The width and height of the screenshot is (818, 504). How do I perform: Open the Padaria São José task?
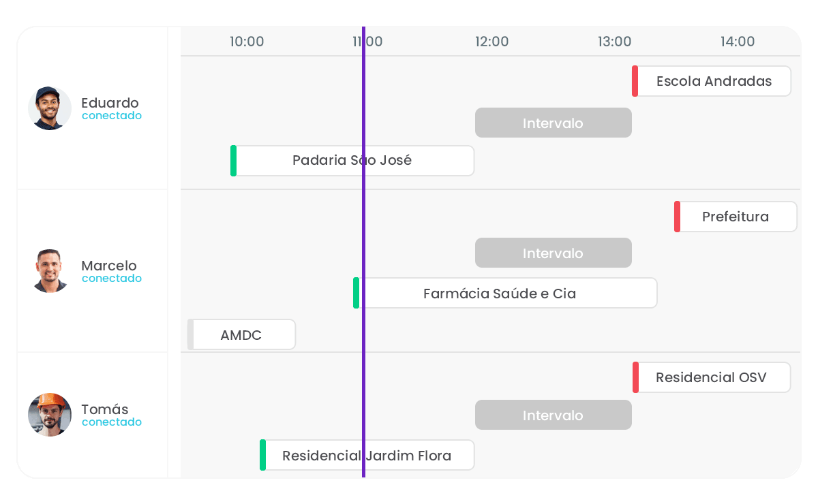(352, 161)
